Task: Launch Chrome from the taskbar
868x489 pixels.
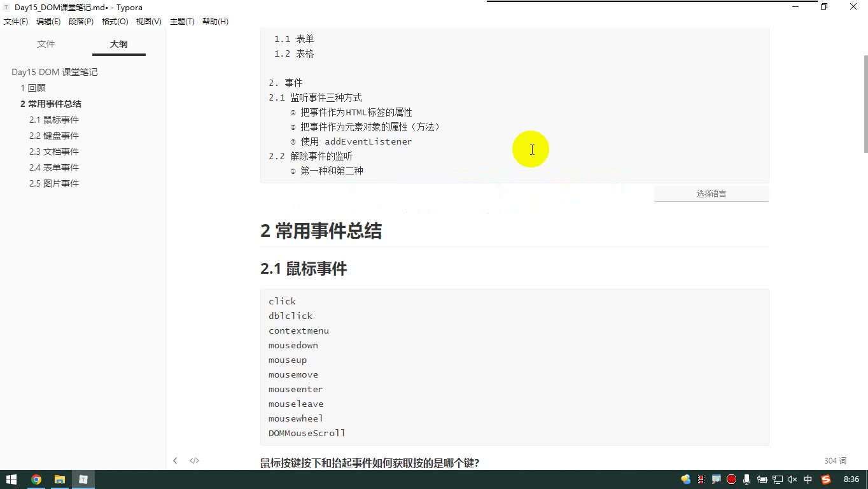Action: point(36,479)
